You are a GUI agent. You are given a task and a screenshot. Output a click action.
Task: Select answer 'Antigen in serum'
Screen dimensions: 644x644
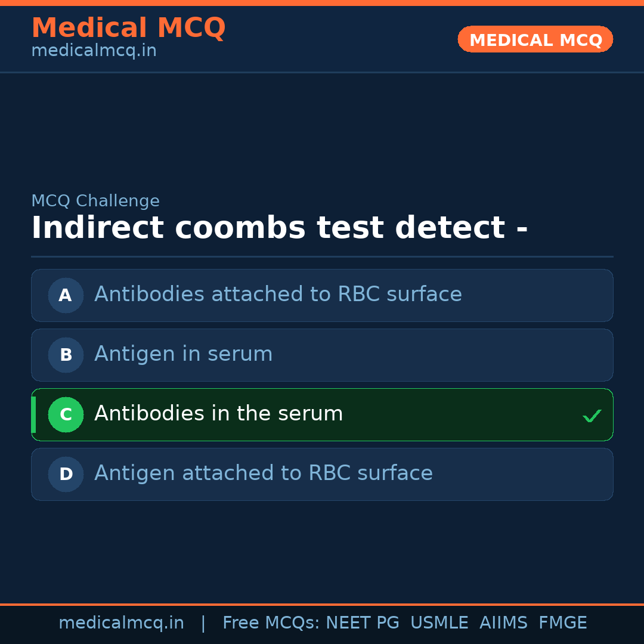(x=183, y=354)
